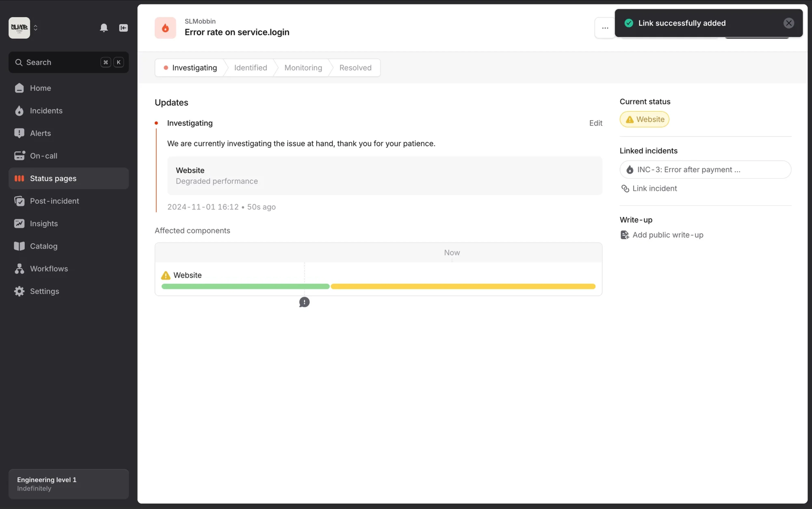812x509 pixels.
Task: Open Settings from the sidebar
Action: click(45, 291)
